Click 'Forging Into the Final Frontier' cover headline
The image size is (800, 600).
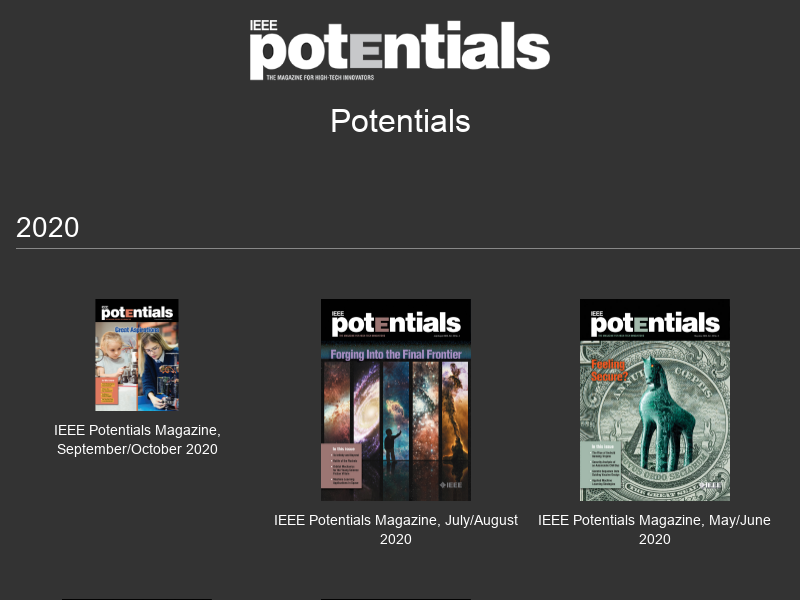click(396, 353)
